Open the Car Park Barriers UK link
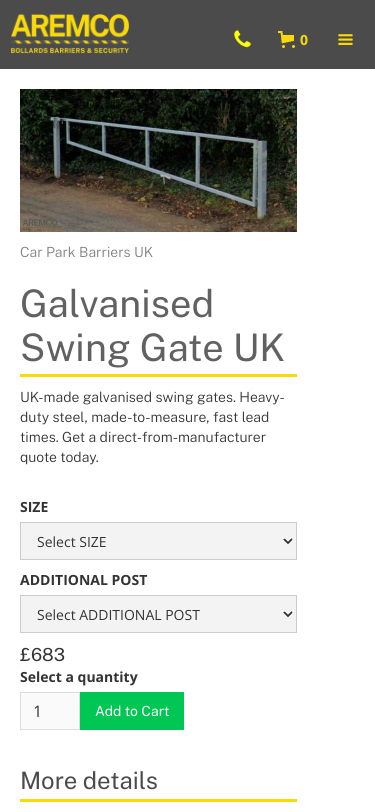The image size is (375, 812). (86, 253)
